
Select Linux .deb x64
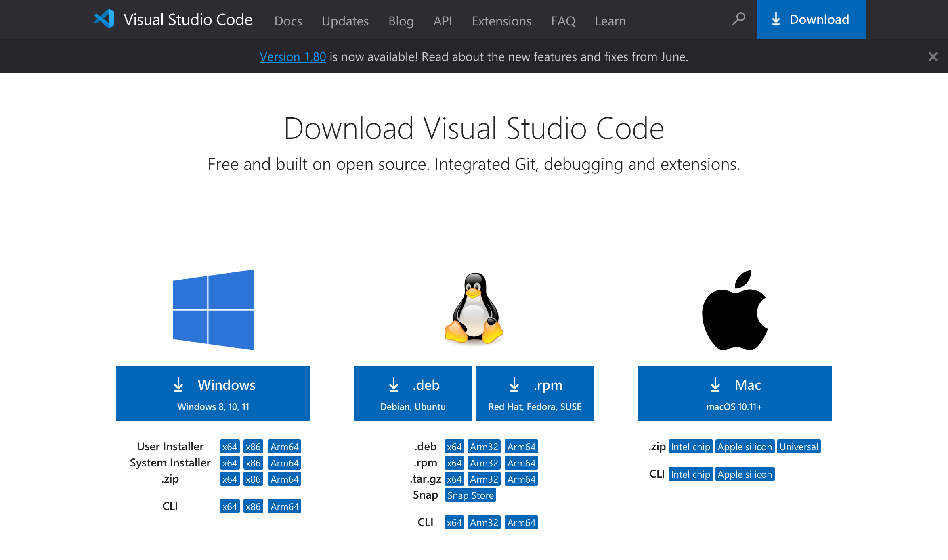454,447
